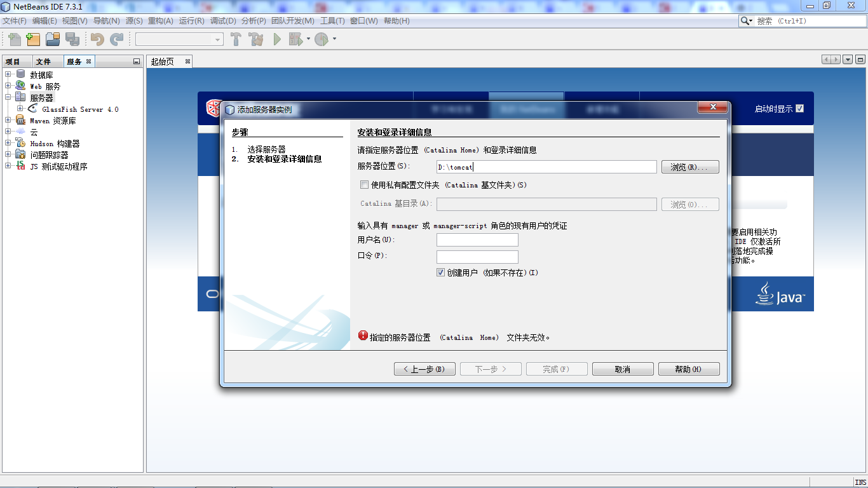
Task: Click the dialog 帮助(H) button
Action: point(689,369)
